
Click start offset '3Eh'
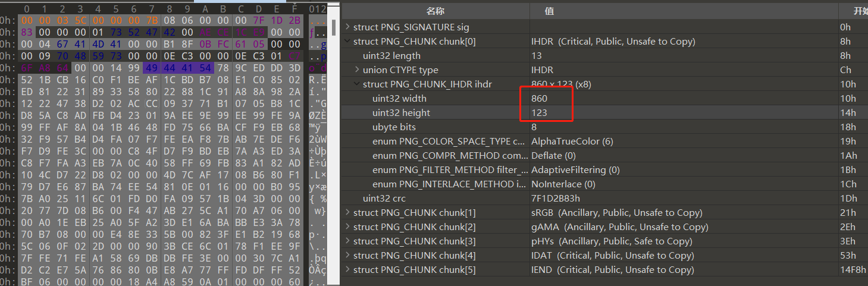pyautogui.click(x=847, y=241)
